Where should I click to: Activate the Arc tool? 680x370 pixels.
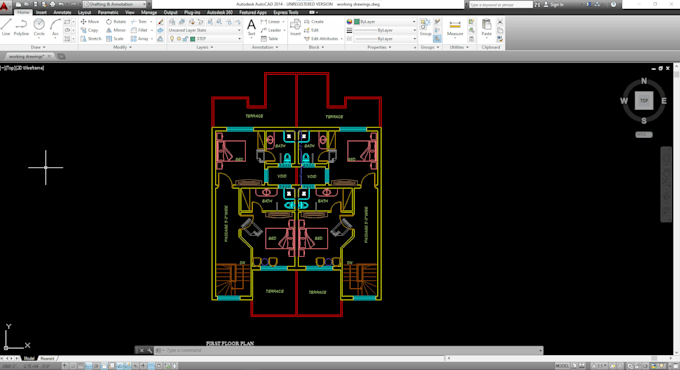(55, 27)
